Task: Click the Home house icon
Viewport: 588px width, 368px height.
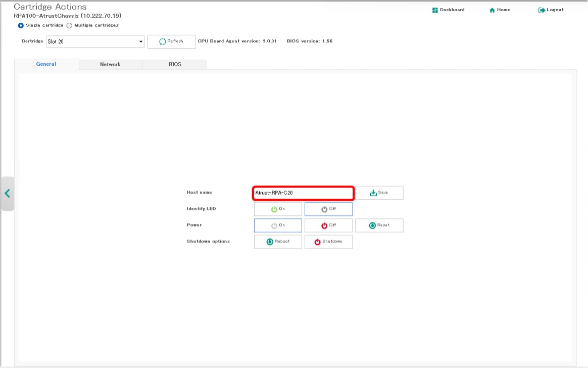Action: [x=492, y=10]
